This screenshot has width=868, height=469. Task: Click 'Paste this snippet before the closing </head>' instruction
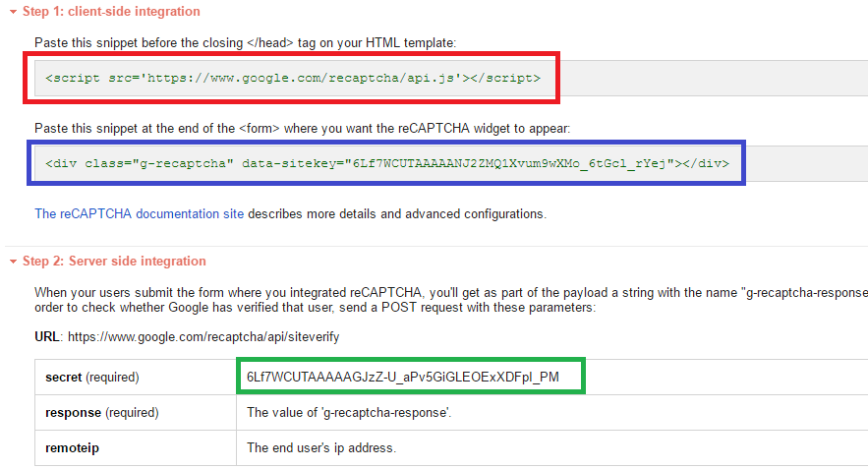pos(245,42)
